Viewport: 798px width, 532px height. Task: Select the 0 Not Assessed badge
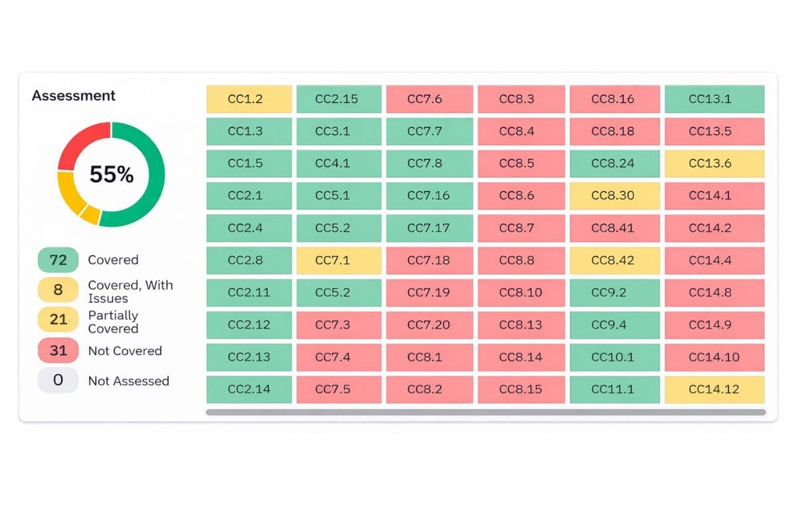point(59,380)
